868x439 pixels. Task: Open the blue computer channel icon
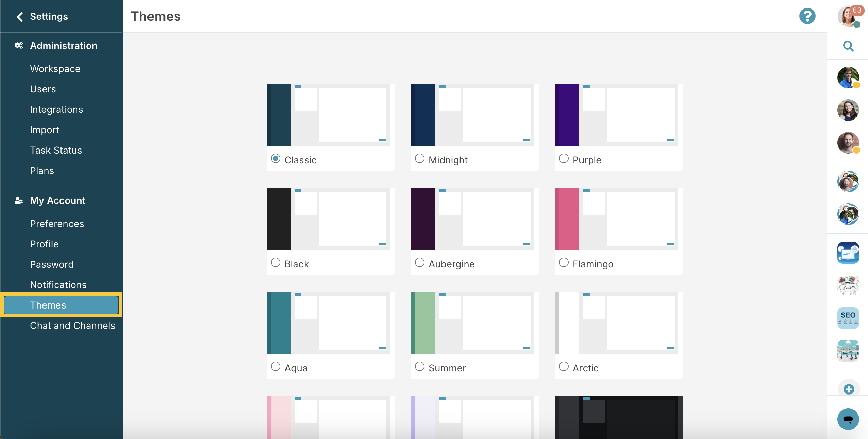click(x=848, y=253)
